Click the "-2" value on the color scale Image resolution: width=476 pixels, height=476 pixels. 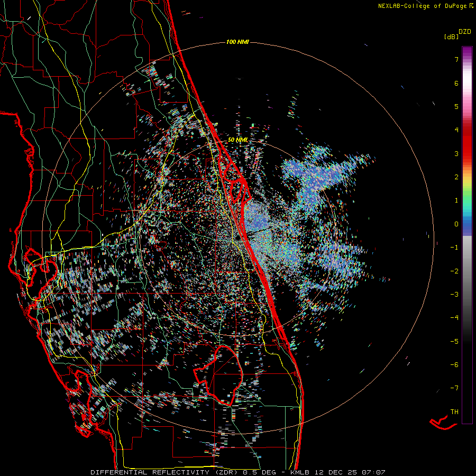[x=454, y=271]
